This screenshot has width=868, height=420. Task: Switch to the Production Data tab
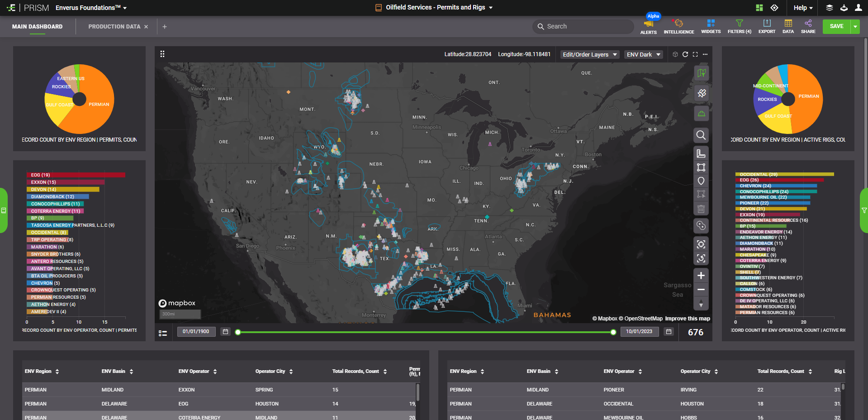point(114,27)
